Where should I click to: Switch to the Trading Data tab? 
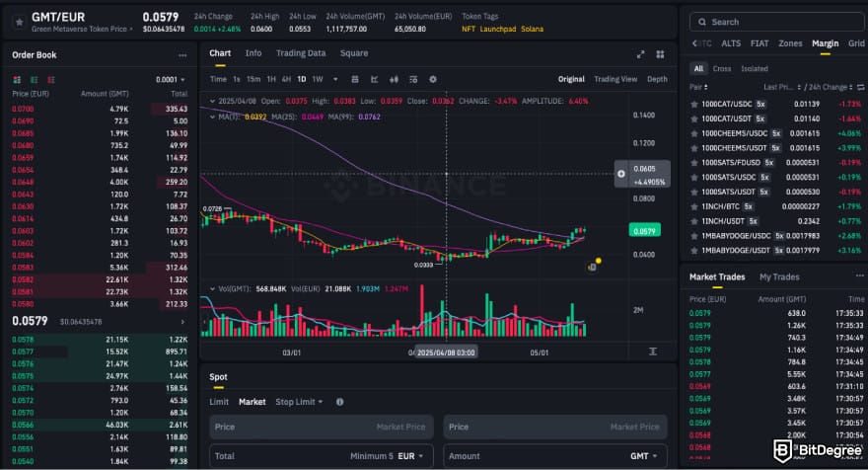tap(301, 53)
